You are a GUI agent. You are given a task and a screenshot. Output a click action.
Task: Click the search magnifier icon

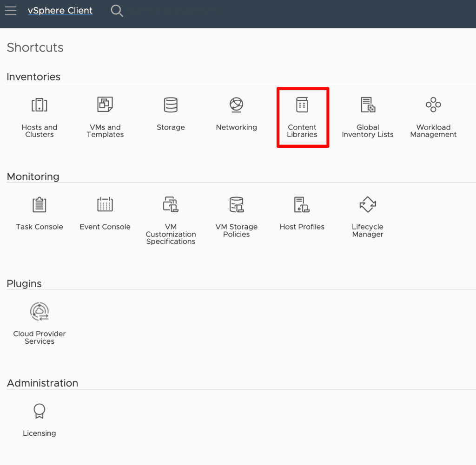117,11
